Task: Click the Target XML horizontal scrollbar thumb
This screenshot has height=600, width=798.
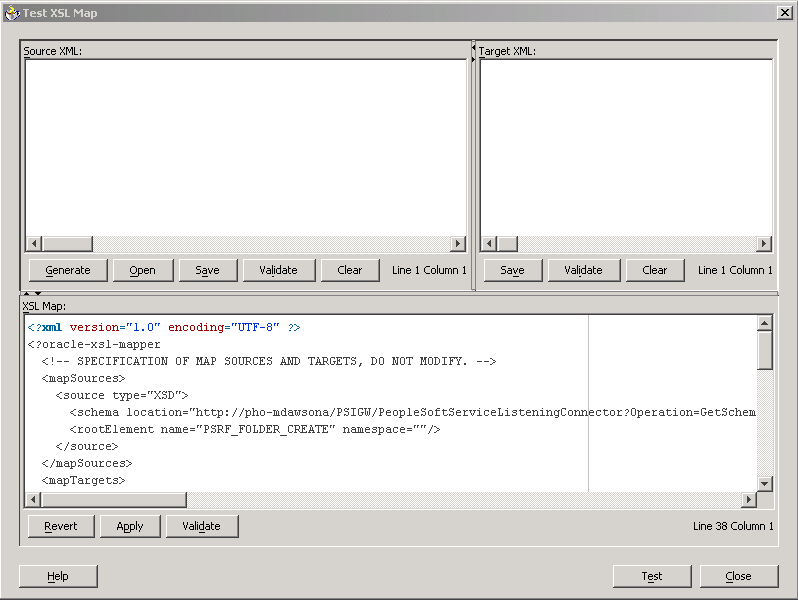Action: (507, 244)
